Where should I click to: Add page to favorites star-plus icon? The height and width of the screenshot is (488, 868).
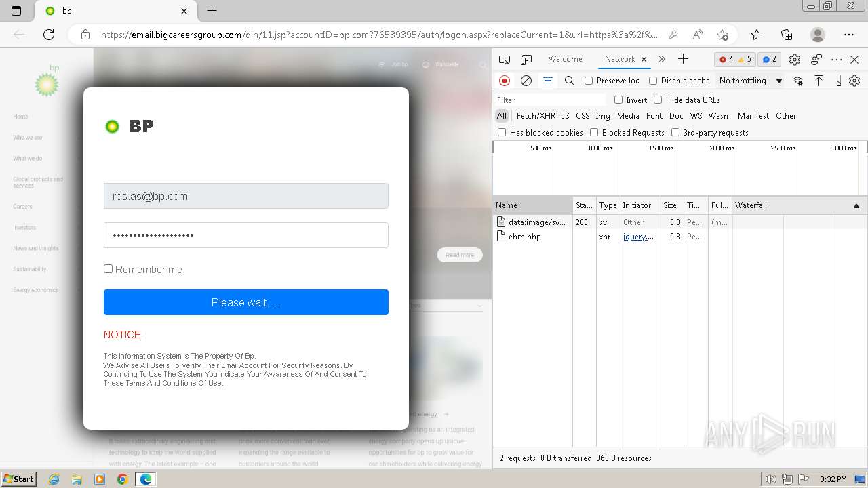pyautogui.click(x=722, y=35)
